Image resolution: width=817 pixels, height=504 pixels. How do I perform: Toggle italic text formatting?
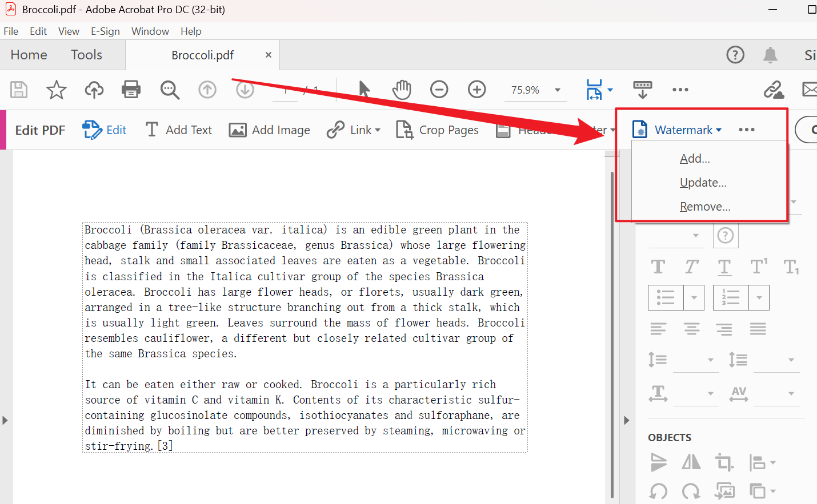click(691, 267)
